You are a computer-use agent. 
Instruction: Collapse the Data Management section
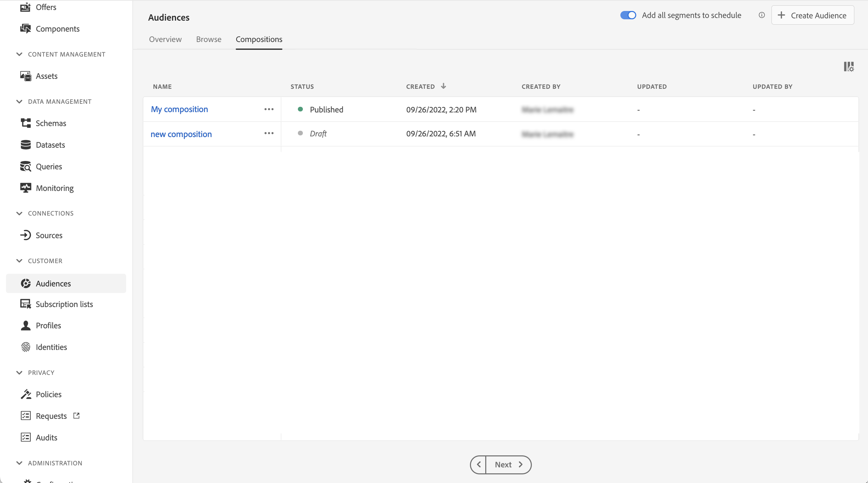pos(19,101)
